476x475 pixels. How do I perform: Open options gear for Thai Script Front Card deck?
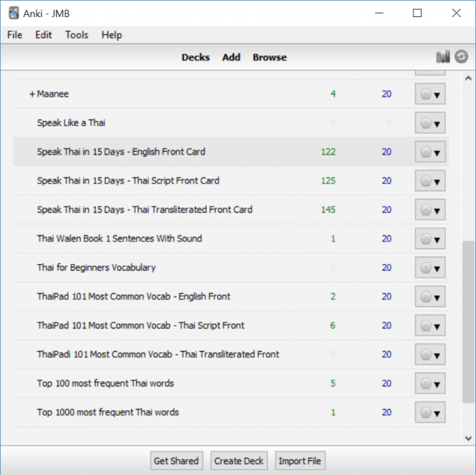pos(430,181)
